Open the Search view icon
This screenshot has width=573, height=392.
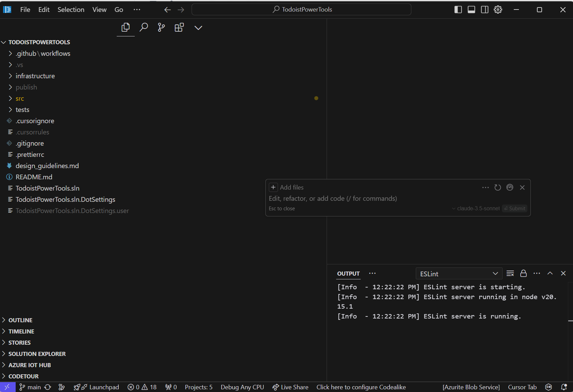pos(144,27)
